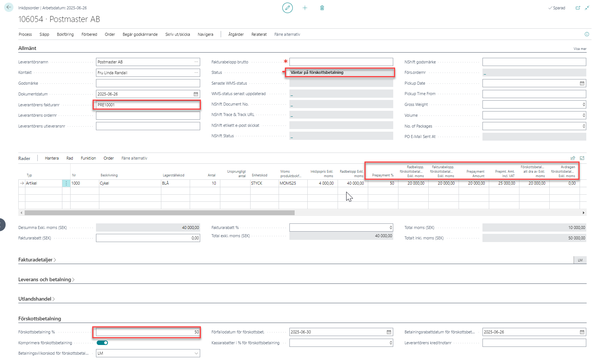Click the pencil edit icon
The height and width of the screenshot is (364, 596).
tap(287, 8)
